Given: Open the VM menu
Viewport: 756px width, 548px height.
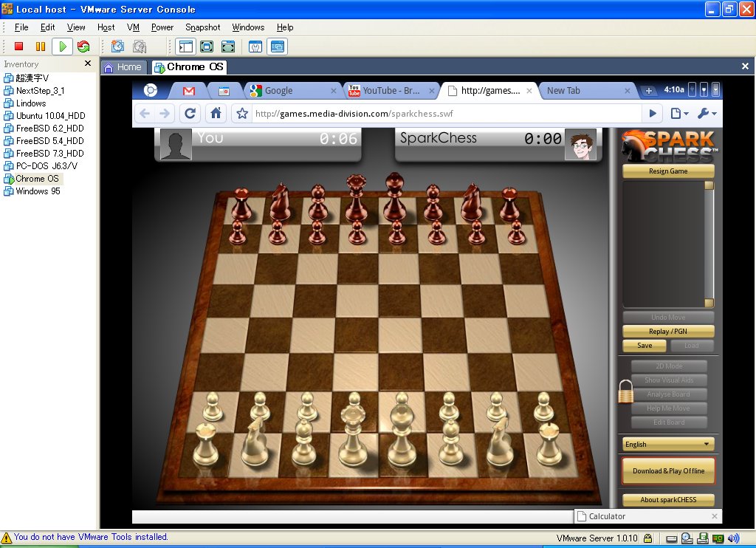Looking at the screenshot, I should [x=133, y=27].
